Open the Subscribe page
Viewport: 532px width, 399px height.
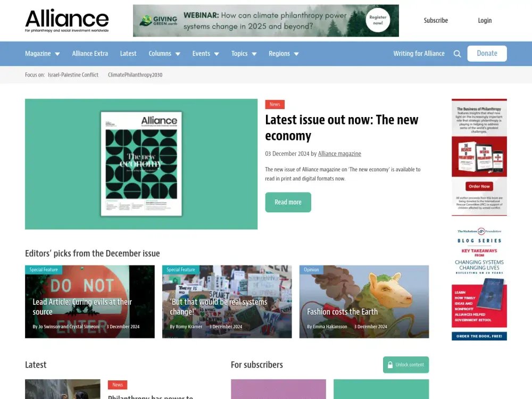(436, 20)
